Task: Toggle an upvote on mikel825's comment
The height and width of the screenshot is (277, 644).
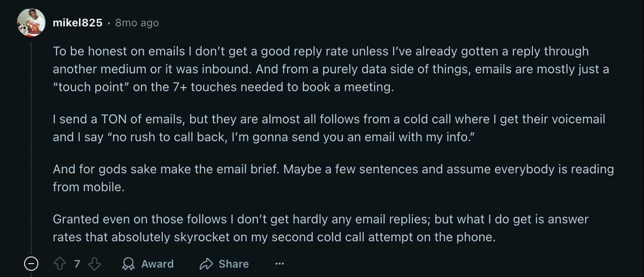Action: click(x=60, y=264)
